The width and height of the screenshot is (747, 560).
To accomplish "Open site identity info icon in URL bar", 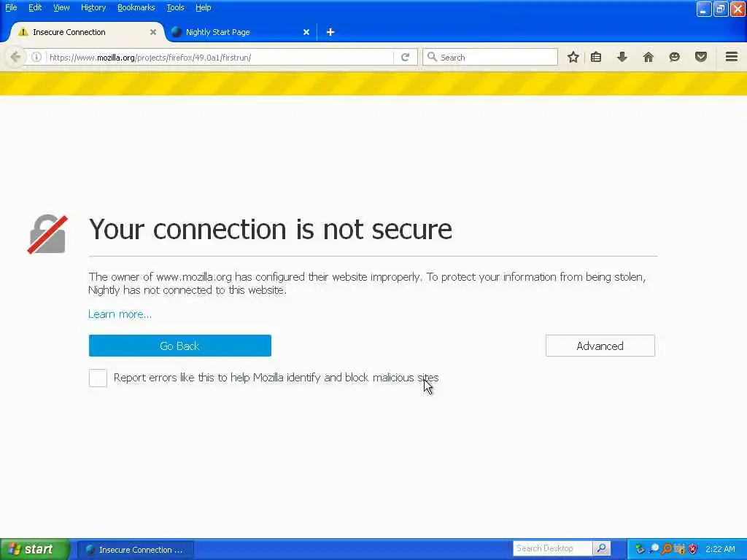I will pyautogui.click(x=36, y=57).
